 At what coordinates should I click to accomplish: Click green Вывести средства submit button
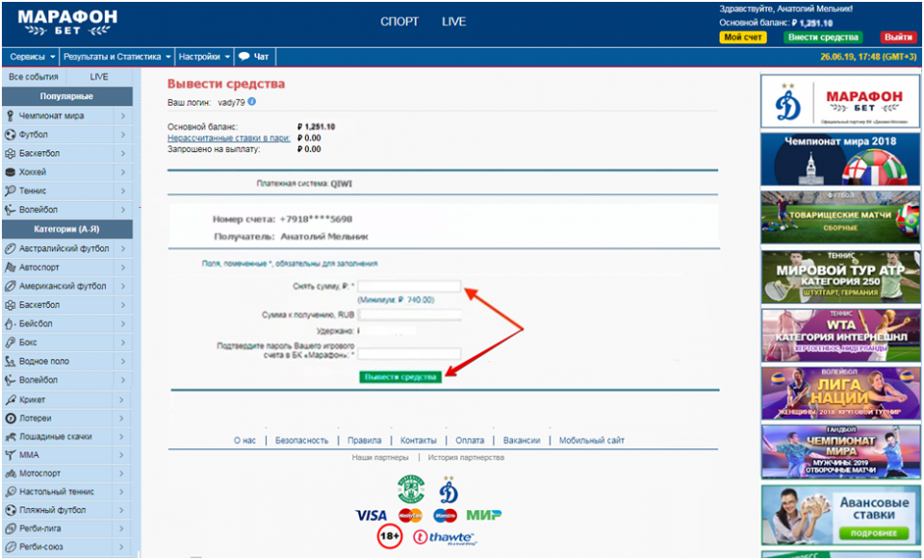click(400, 377)
